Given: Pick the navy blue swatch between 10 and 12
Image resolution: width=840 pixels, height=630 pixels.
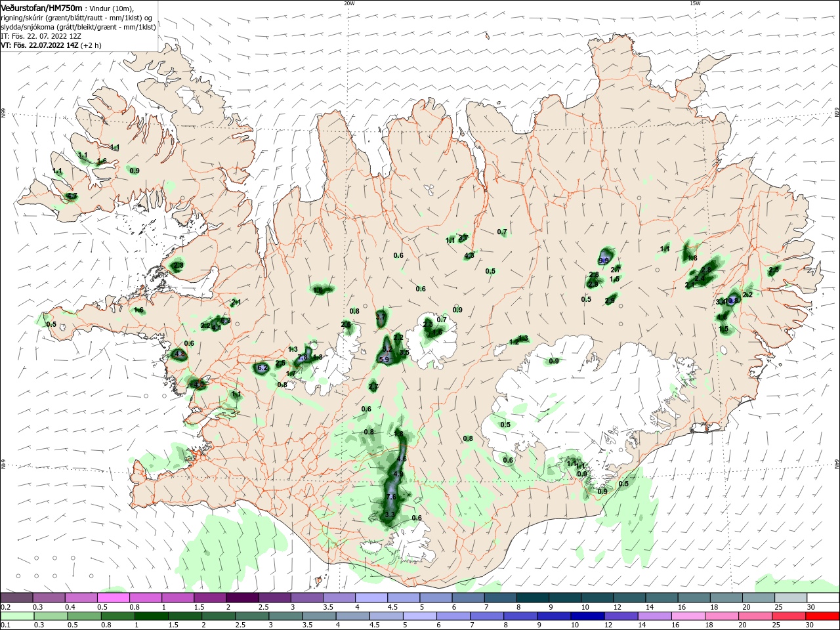Looking at the screenshot, I should click(x=586, y=616).
